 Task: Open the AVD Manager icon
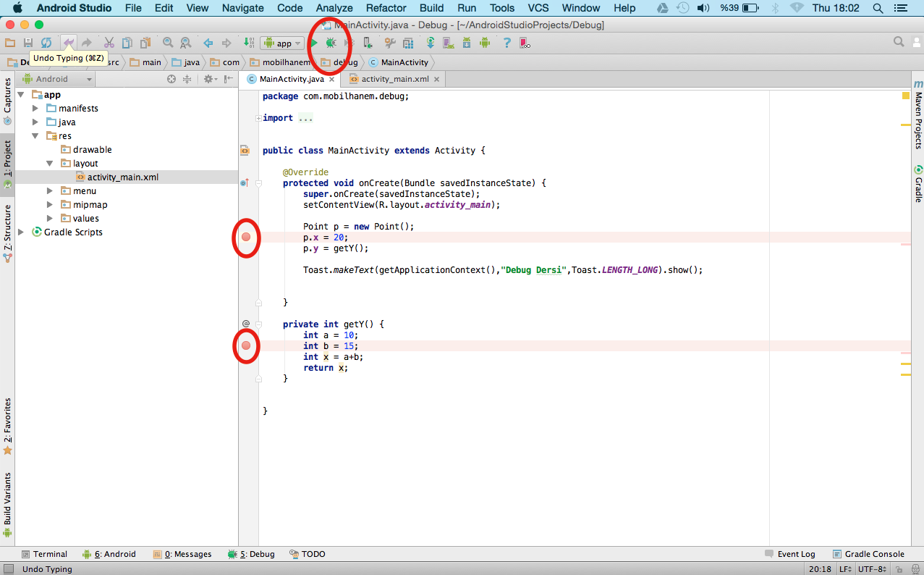[x=449, y=43]
